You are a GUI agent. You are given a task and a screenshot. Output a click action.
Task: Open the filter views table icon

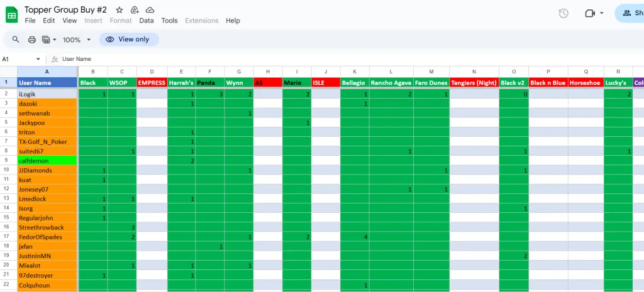point(46,40)
